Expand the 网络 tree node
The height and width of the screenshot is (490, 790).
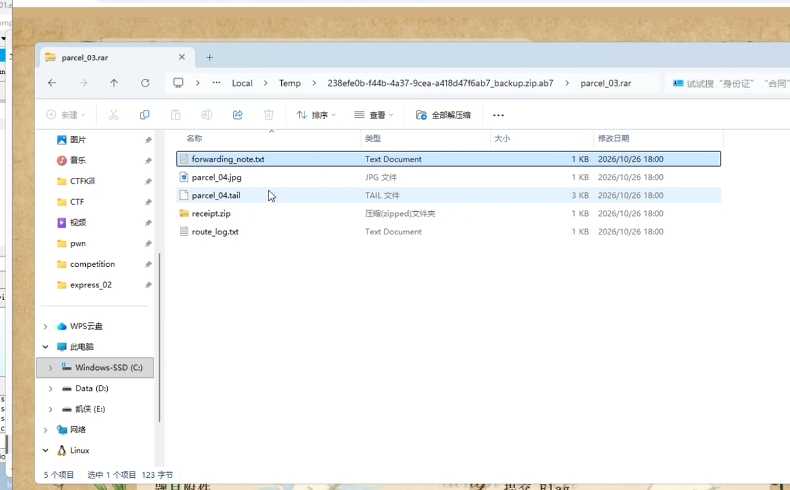pos(45,430)
